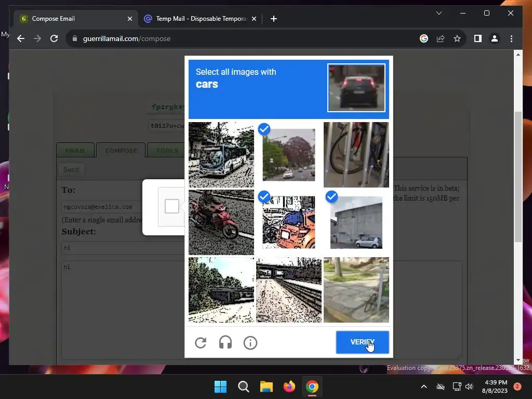Close the Temp Mail tab
This screenshot has width=532, height=399.
coord(254,19)
